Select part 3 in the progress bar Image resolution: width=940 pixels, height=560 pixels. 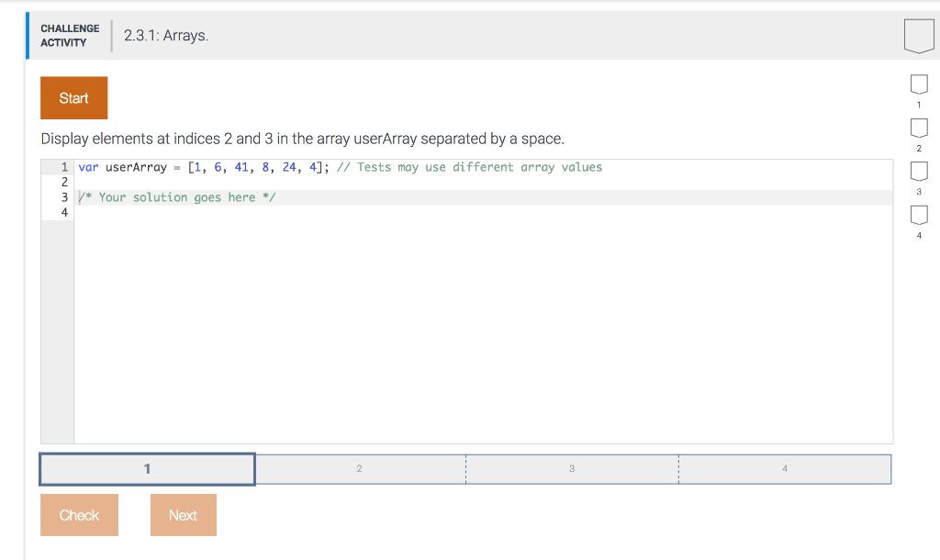coord(572,469)
